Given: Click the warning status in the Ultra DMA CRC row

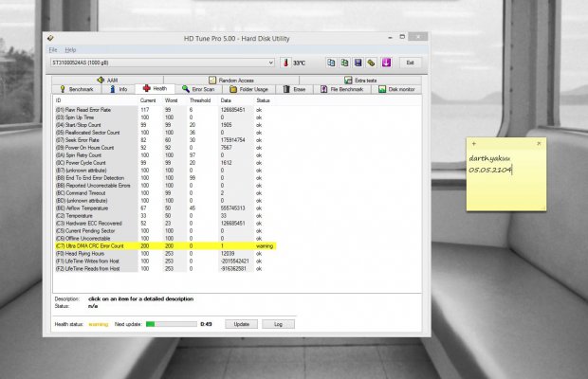Looking at the screenshot, I should coord(265,246).
